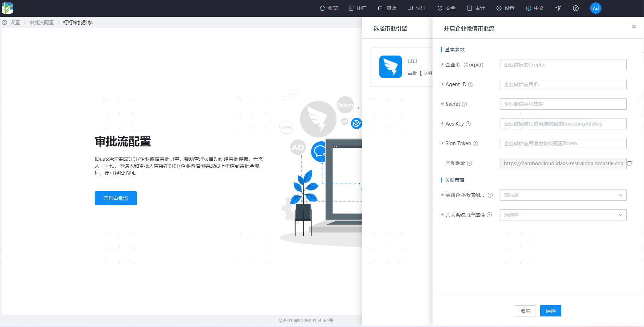Expand the 关联企业微信侧 dropdown
644x327 pixels.
pos(563,195)
